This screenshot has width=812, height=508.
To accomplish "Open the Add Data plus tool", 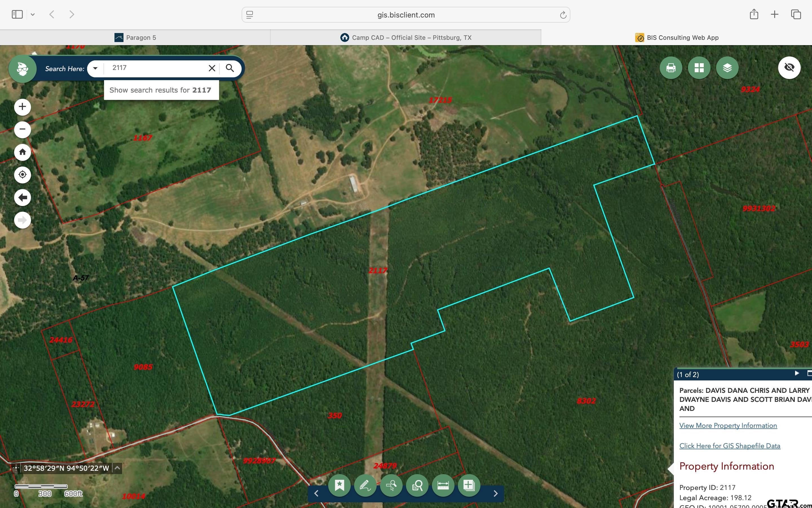I will coord(469,485).
